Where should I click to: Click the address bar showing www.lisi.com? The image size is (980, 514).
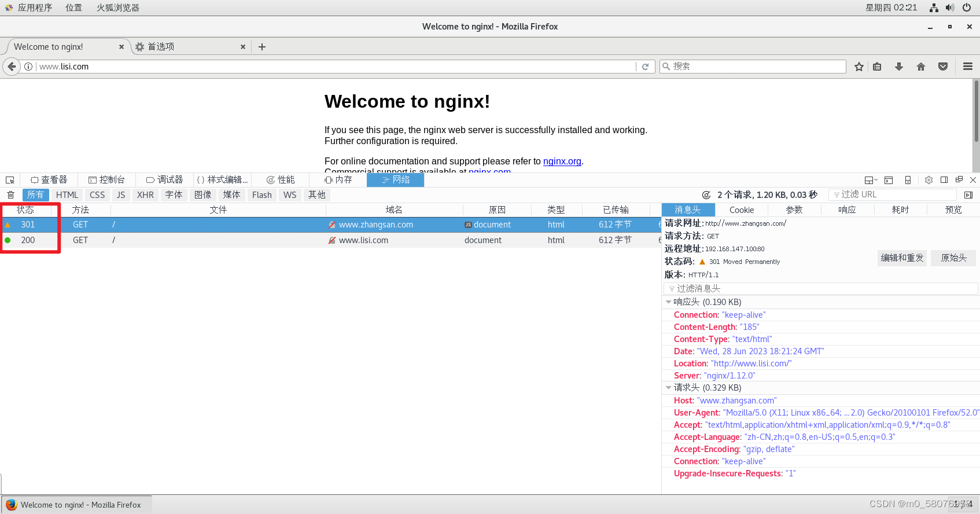coord(336,67)
